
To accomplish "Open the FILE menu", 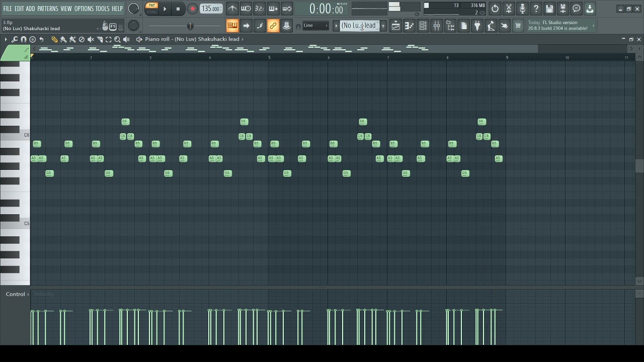I will click(8, 9).
